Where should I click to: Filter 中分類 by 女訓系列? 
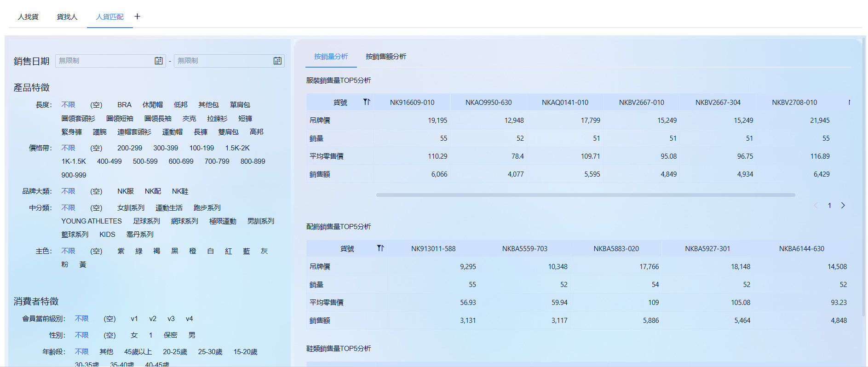[x=131, y=208]
